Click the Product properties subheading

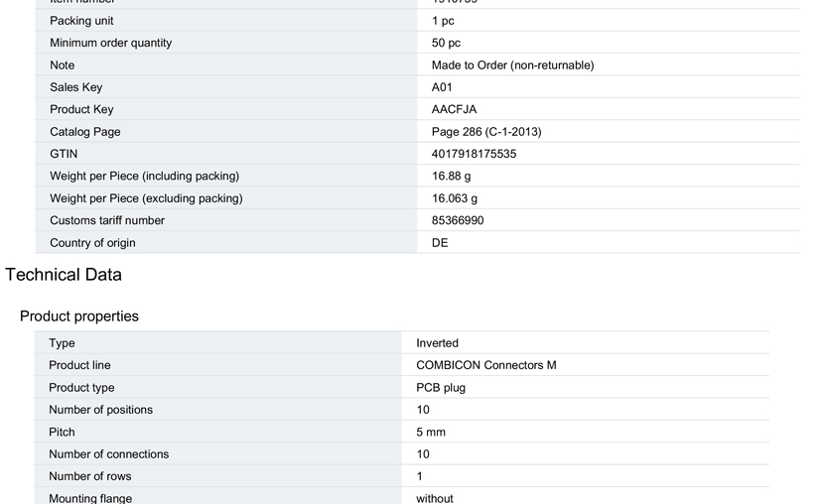coord(79,316)
